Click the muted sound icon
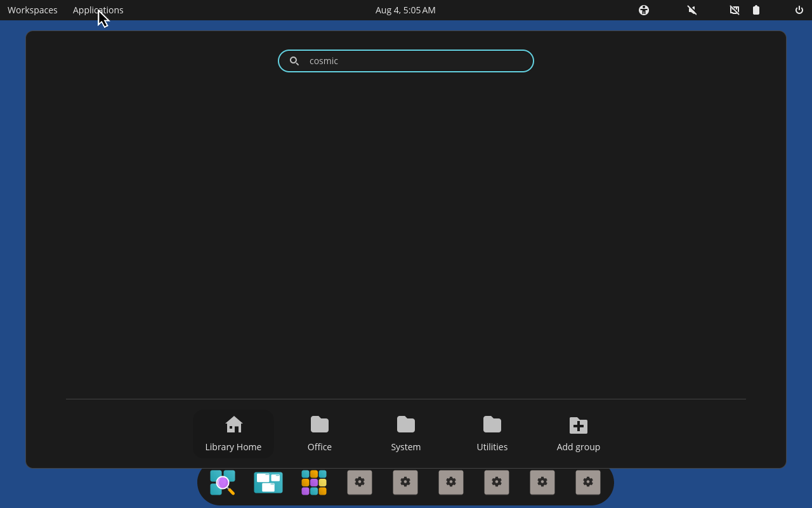812x508 pixels. 692,10
